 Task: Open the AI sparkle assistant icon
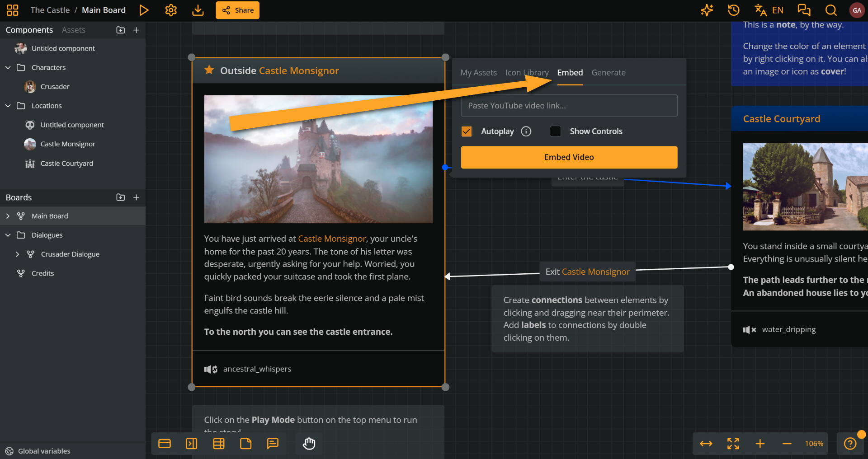point(707,10)
